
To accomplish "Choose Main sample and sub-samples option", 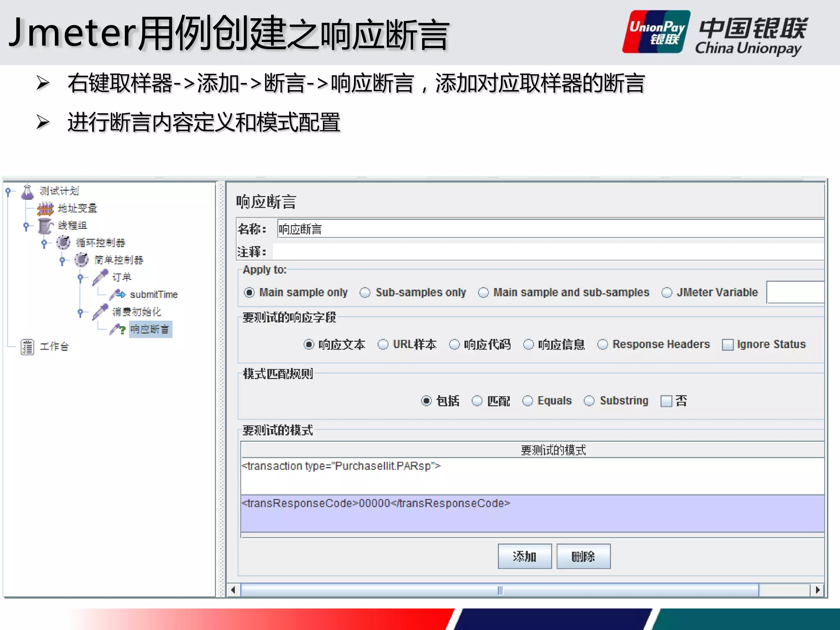I will [484, 292].
